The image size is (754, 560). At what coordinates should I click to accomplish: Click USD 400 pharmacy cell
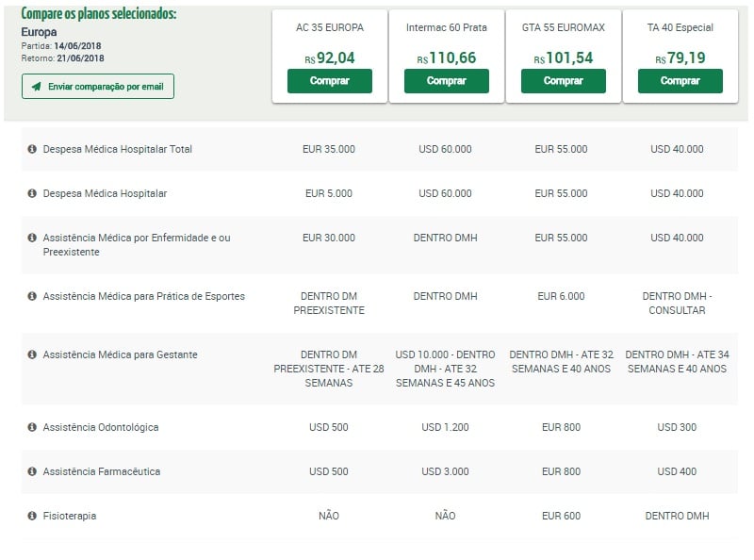(x=677, y=471)
